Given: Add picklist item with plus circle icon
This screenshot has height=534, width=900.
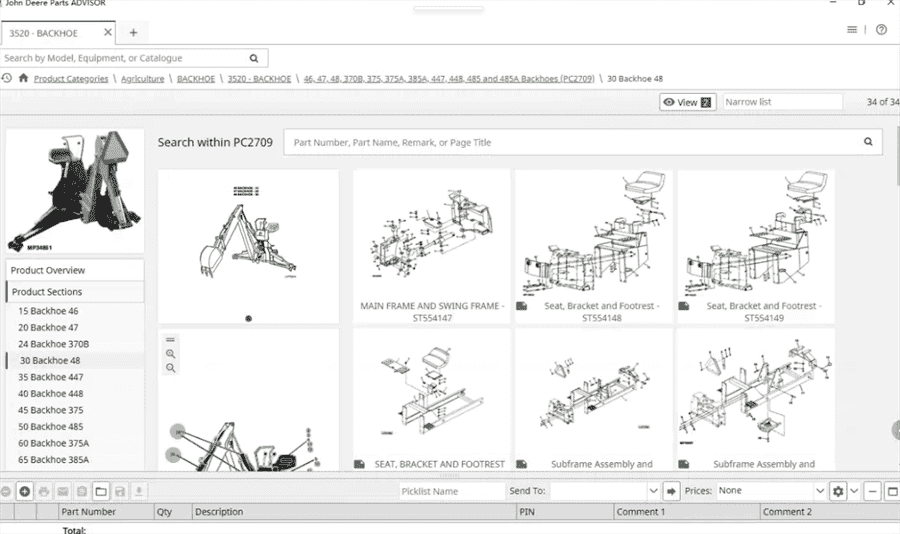Looking at the screenshot, I should pyautogui.click(x=25, y=492).
